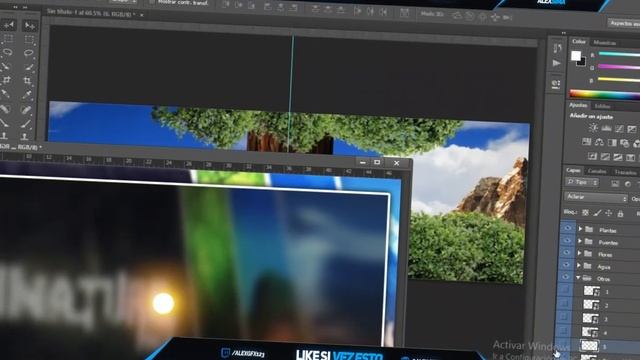The width and height of the screenshot is (640, 360).
Task: Click the Auto-Align Layers icon in options bar
Action: pos(404,13)
